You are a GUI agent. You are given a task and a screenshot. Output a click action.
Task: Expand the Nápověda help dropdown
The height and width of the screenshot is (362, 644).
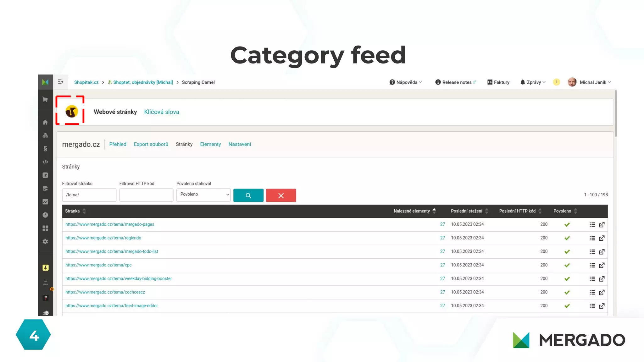pos(405,82)
